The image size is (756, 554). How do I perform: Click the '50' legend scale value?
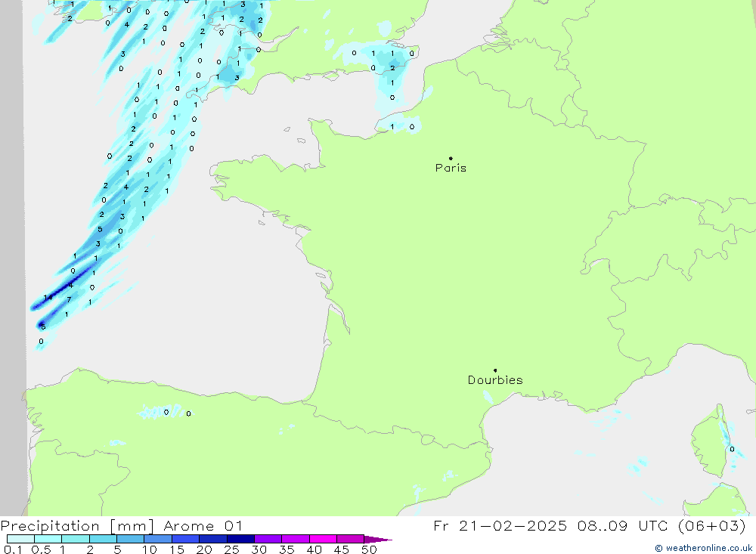pos(369,549)
